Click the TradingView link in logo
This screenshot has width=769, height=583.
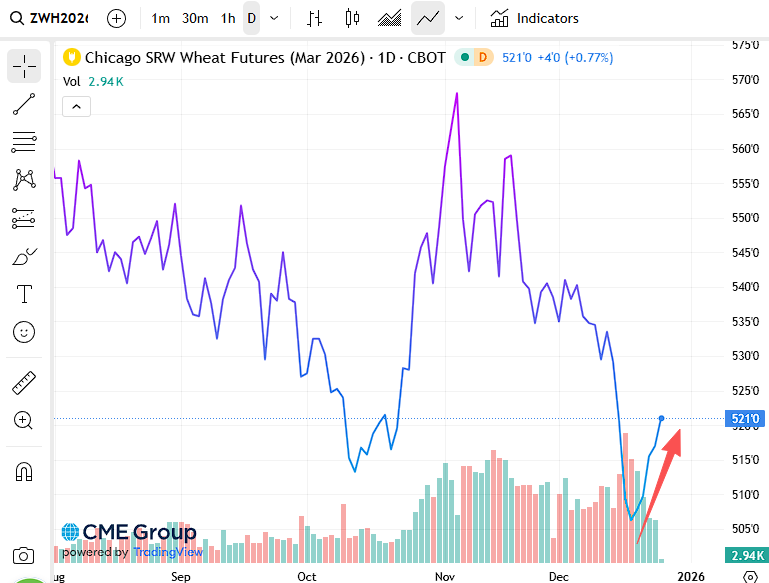tap(168, 552)
